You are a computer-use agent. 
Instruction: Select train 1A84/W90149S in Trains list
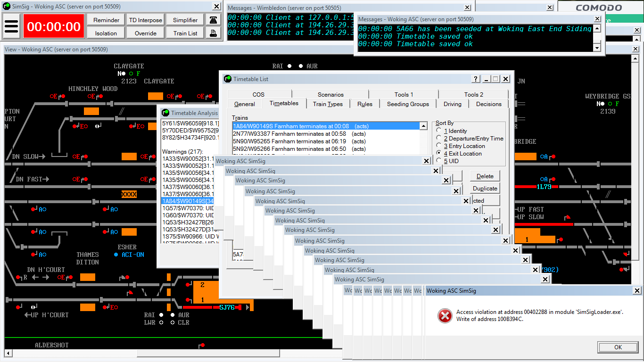(x=326, y=126)
